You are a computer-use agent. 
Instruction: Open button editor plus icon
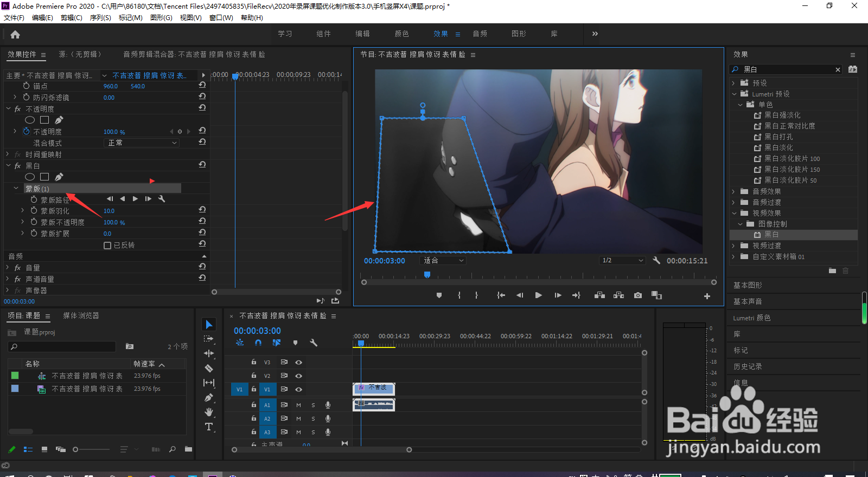[x=707, y=296]
